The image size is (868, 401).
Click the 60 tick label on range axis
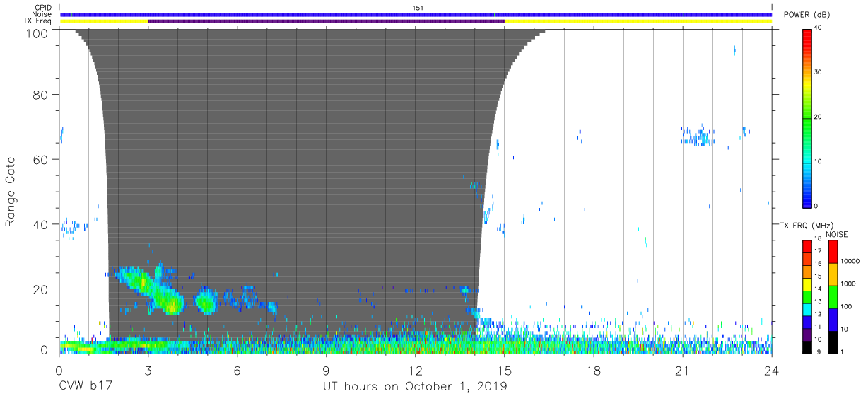click(40, 160)
